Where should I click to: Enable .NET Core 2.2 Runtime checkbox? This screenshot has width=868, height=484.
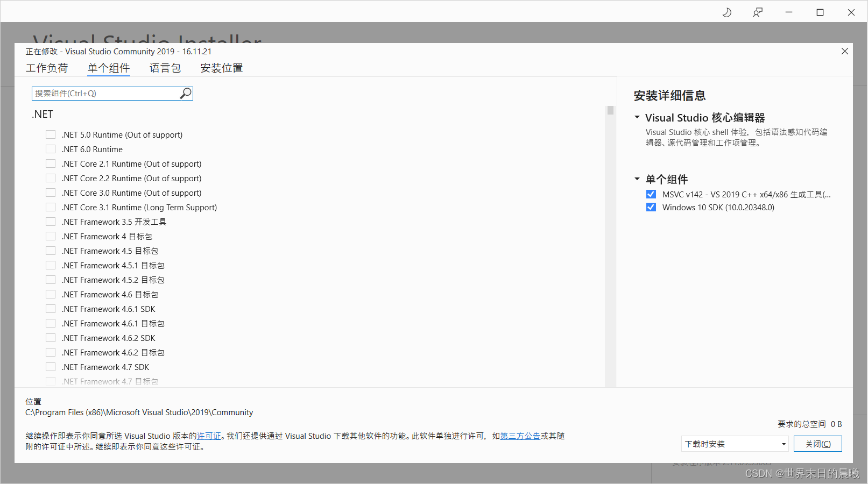pos(51,178)
